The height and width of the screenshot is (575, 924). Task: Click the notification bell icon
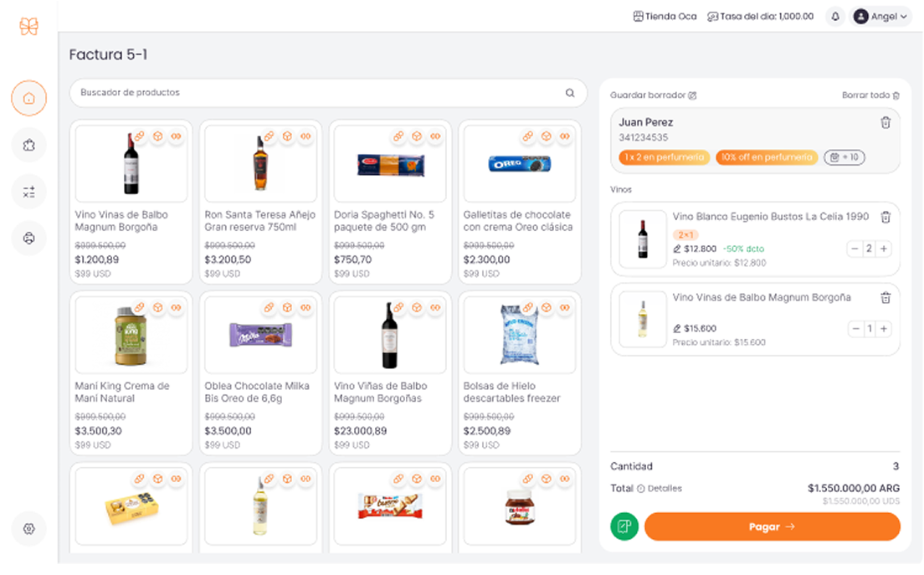(x=834, y=17)
